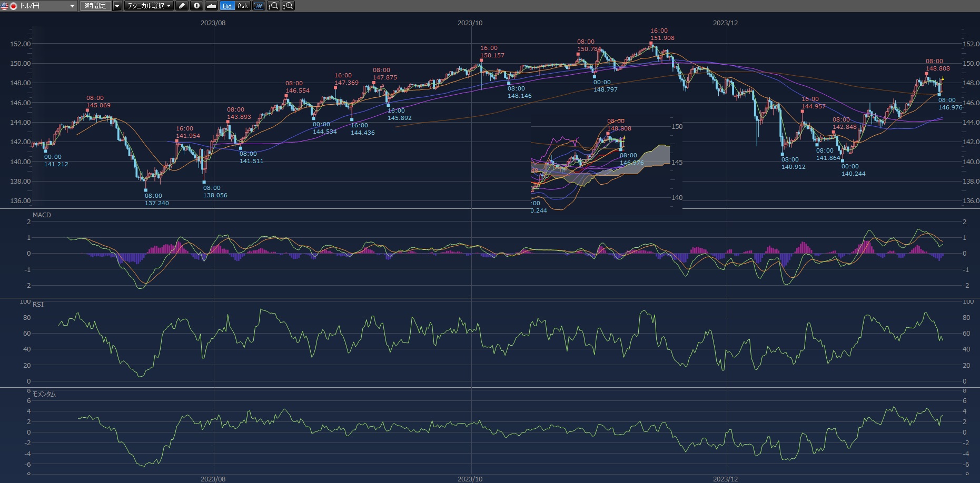This screenshot has height=483, width=980.
Task: Open the テクニカル選択 indicator menu
Action: coord(149,6)
